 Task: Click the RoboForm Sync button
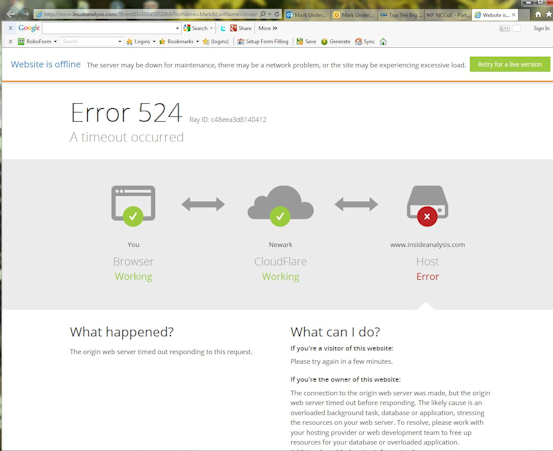[365, 42]
